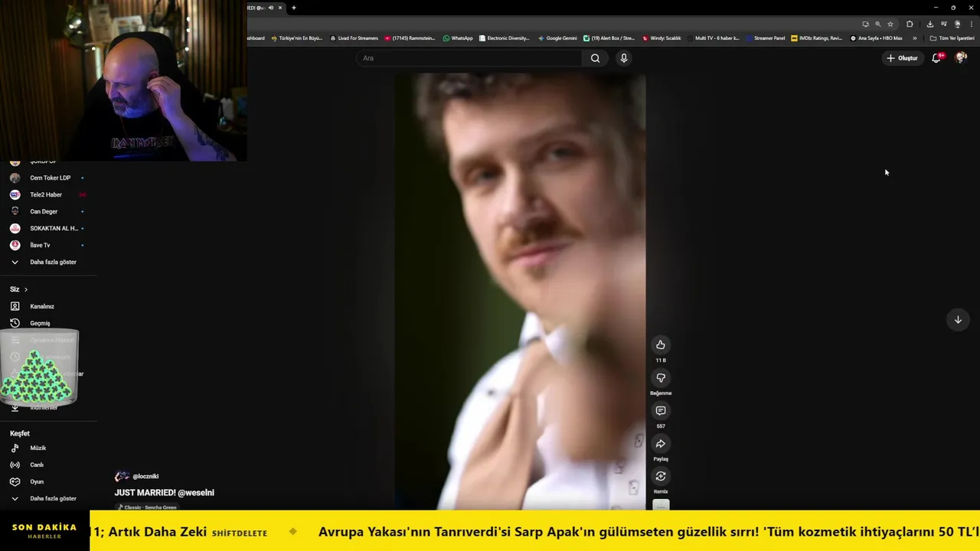Open Windy: Sıcaklık bookmark
Image resolution: width=980 pixels, height=551 pixels.
[x=662, y=38]
